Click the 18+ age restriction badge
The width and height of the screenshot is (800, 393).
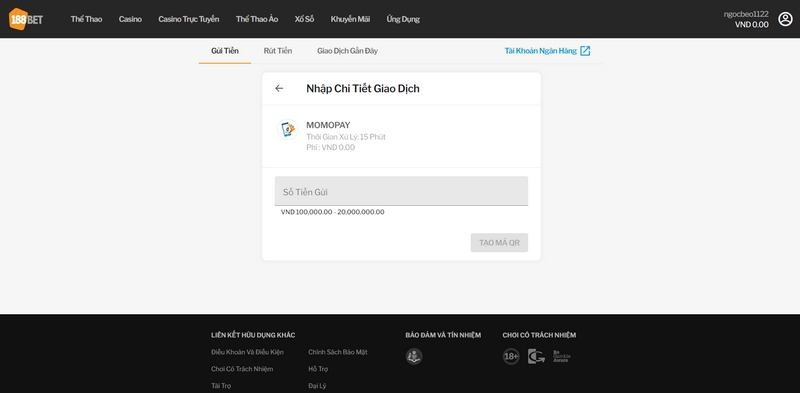(x=511, y=356)
